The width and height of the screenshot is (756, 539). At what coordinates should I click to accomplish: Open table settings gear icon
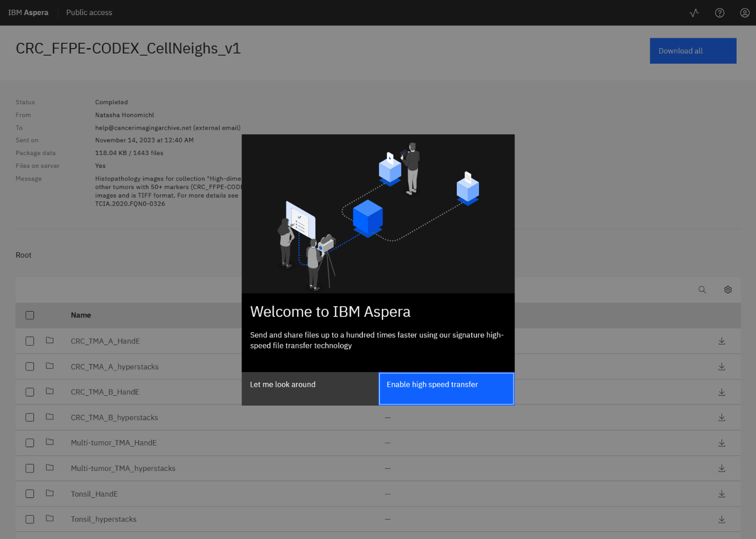pos(728,289)
